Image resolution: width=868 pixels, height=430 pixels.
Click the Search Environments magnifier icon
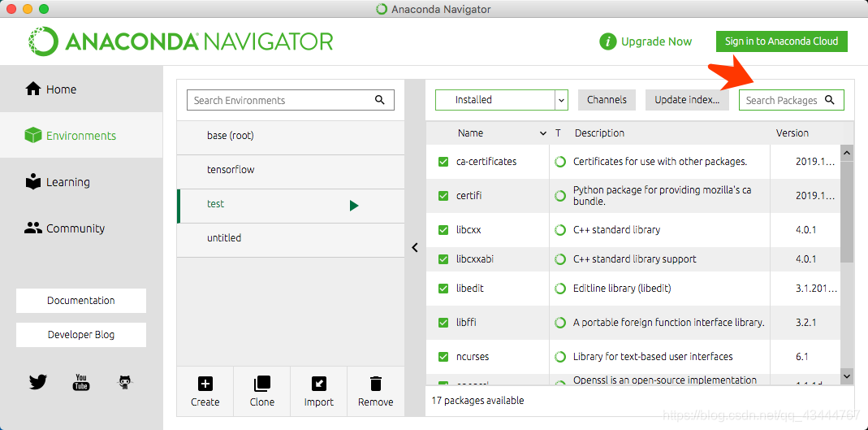(380, 100)
